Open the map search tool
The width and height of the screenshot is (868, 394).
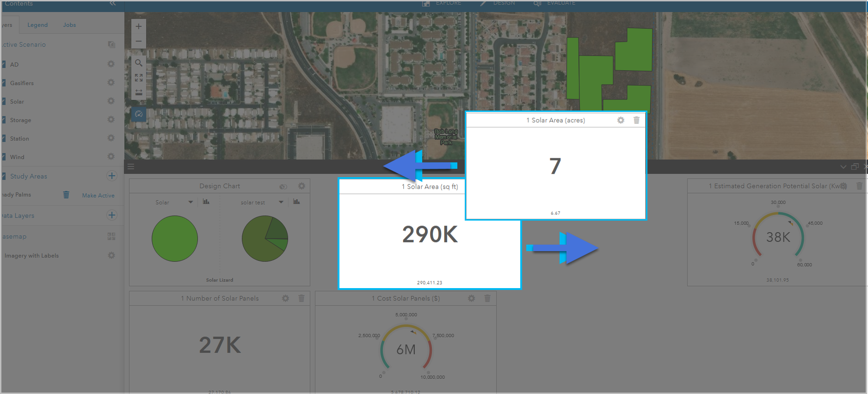(x=139, y=63)
